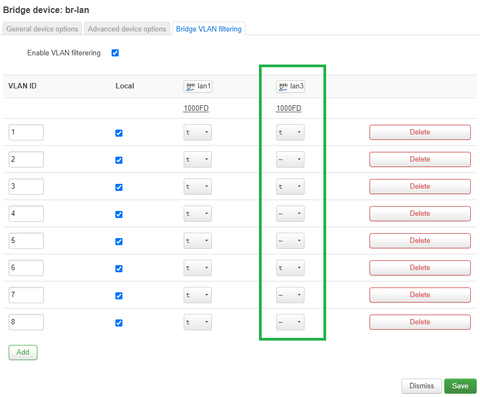Expand lan3 tagging dropdown for VLAN 6
480x397 pixels.
click(x=290, y=268)
